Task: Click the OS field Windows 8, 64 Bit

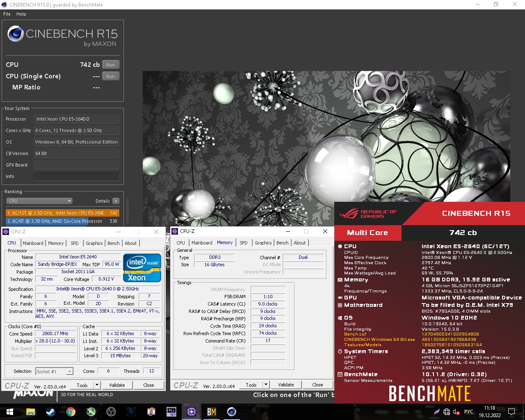Action: tap(76, 142)
